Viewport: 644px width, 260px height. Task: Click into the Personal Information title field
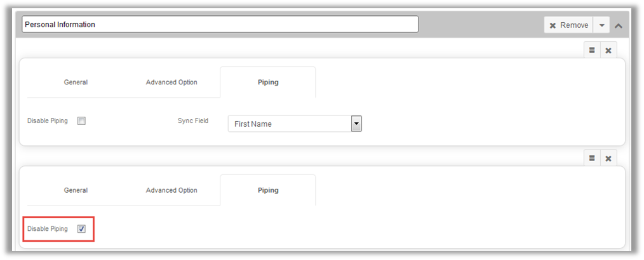pyautogui.click(x=220, y=25)
